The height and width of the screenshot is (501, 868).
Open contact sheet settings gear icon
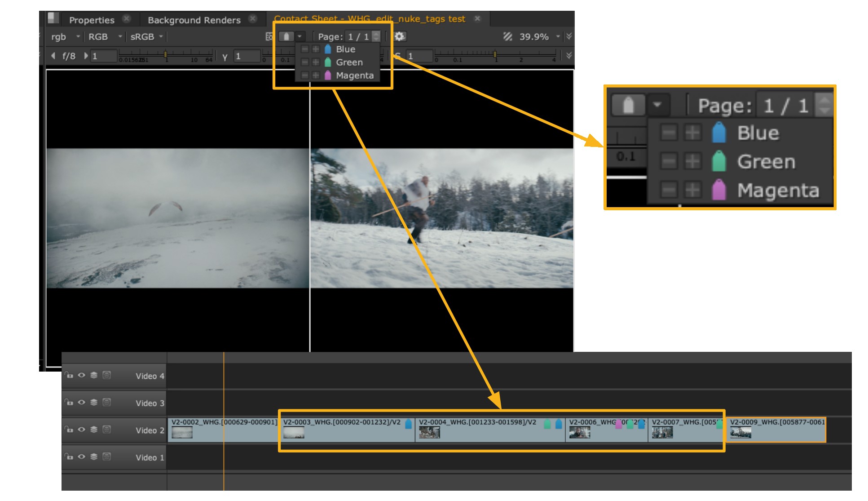(x=399, y=36)
